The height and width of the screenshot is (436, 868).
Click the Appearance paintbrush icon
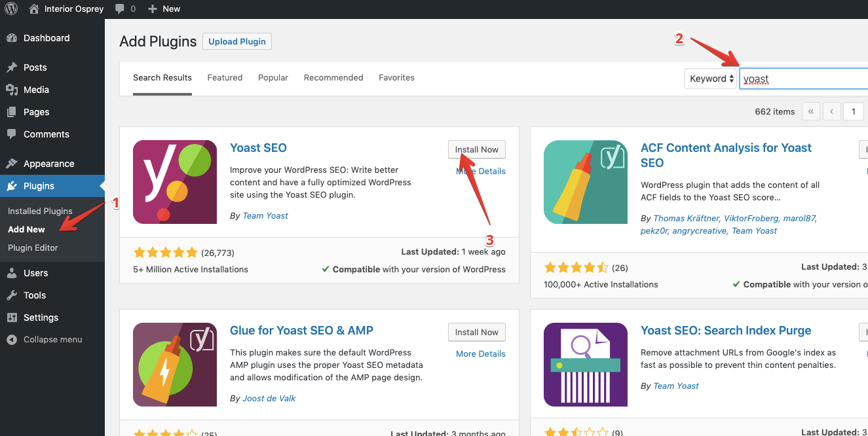(x=12, y=164)
